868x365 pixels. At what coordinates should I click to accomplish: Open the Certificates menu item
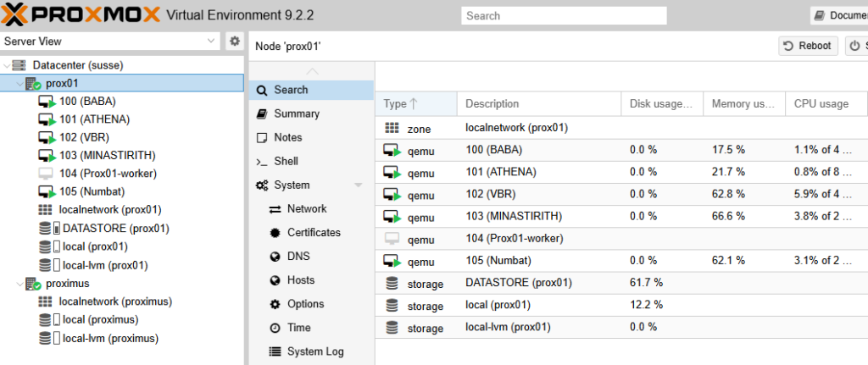311,233
